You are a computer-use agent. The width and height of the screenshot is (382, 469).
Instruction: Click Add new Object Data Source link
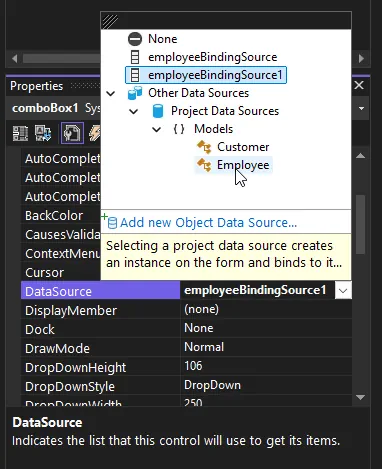208,222
